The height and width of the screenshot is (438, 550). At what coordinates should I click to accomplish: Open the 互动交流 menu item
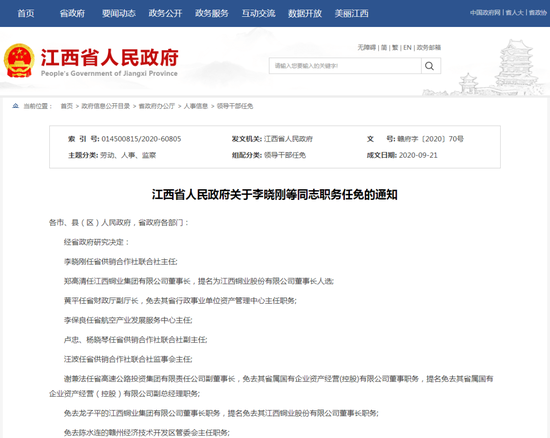(x=258, y=13)
